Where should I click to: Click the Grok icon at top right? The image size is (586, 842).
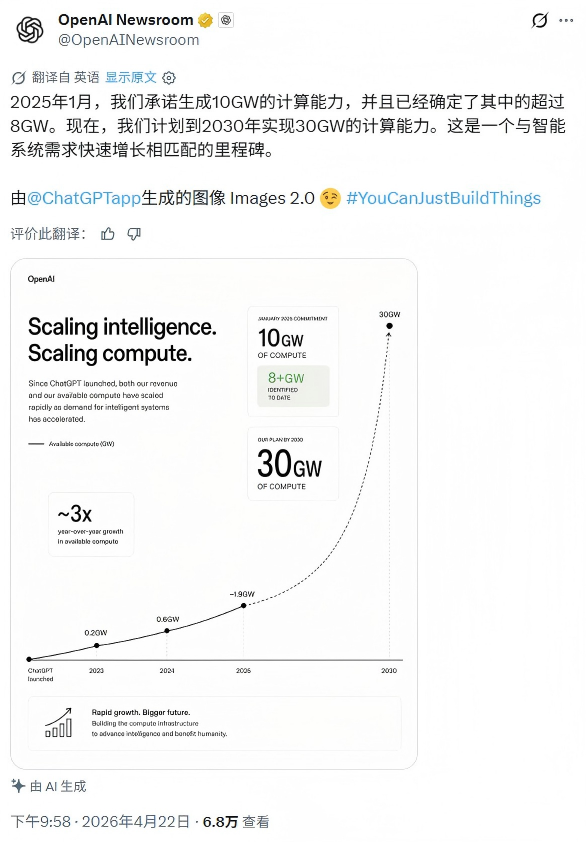539,20
